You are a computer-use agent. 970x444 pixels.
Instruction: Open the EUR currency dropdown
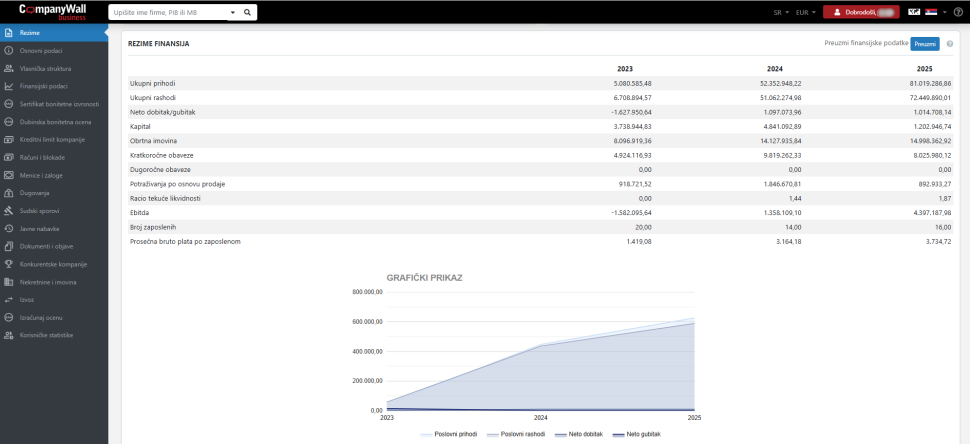[805, 13]
